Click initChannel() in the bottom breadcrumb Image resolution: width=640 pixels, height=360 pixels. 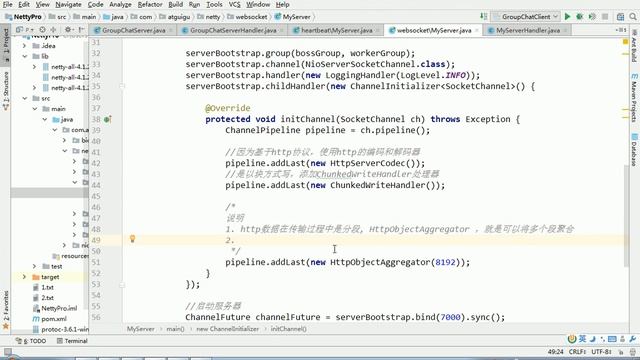[x=289, y=329]
